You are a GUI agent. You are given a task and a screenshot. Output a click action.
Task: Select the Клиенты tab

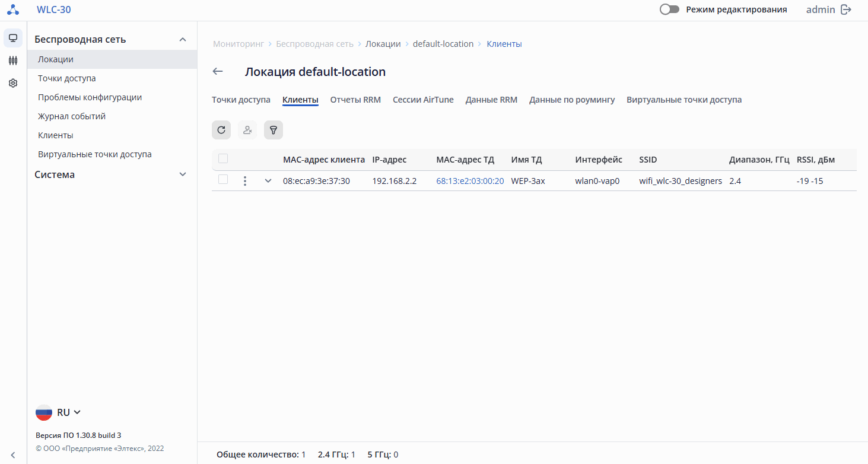(x=300, y=100)
